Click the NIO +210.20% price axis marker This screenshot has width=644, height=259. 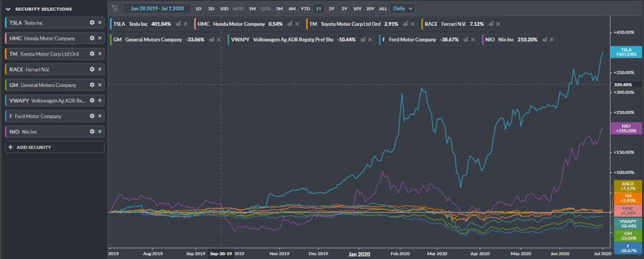626,128
